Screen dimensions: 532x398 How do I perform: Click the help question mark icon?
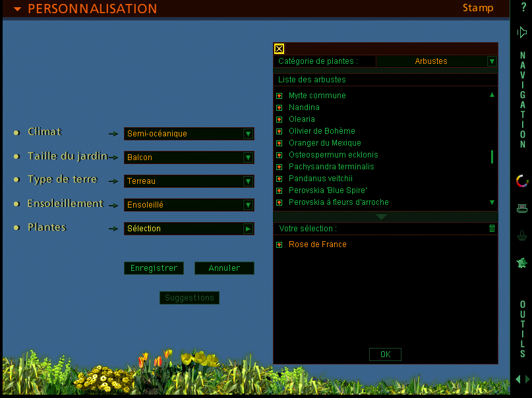523,7
